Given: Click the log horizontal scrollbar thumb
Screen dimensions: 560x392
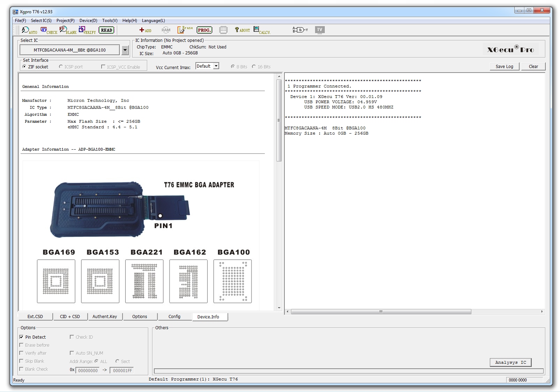Looking at the screenshot, I should [381, 311].
